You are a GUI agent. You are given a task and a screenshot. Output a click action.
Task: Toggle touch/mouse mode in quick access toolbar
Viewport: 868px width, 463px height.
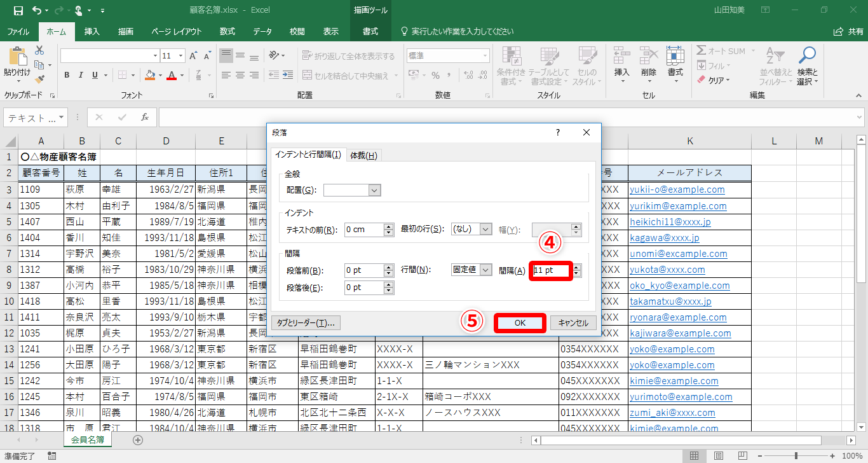pyautogui.click(x=79, y=11)
